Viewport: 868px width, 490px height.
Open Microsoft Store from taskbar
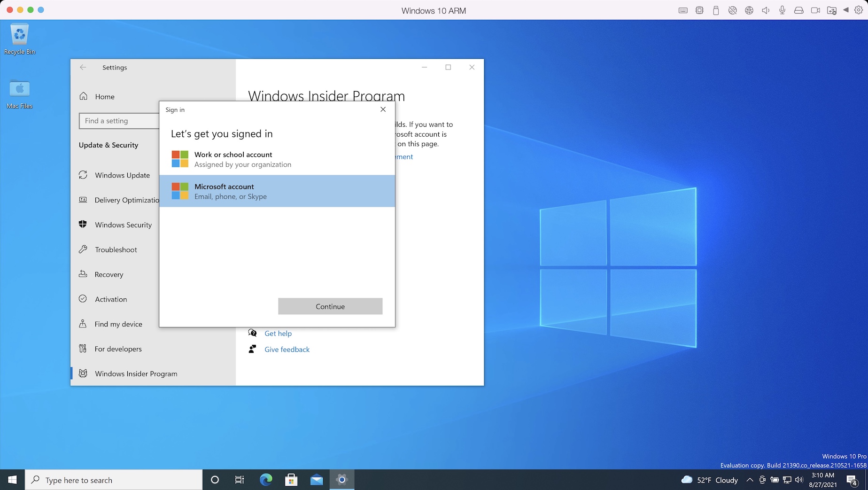[x=291, y=480]
